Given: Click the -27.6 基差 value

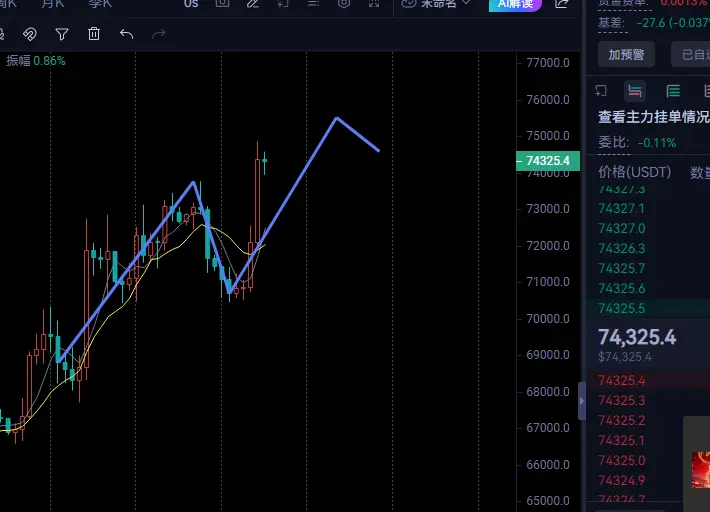Looking at the screenshot, I should tap(651, 23).
